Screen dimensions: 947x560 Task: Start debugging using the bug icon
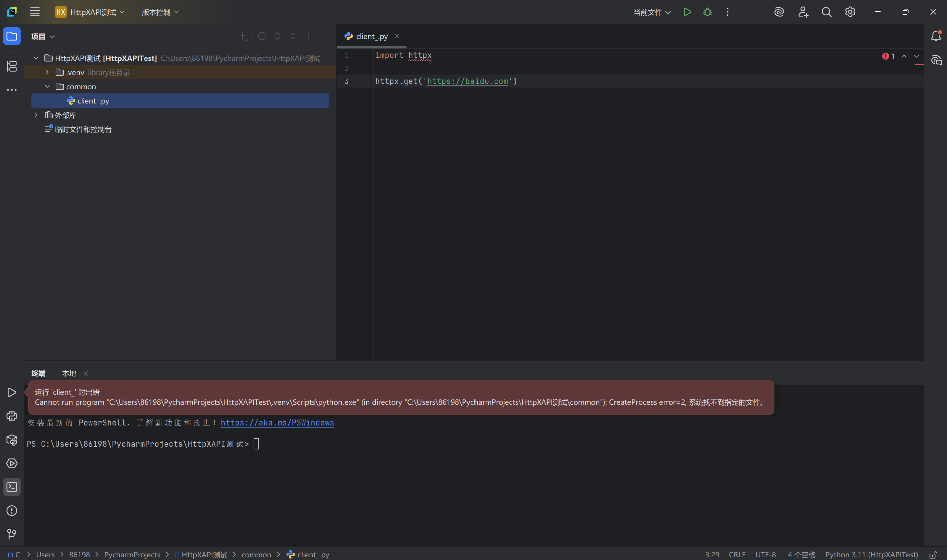(707, 12)
